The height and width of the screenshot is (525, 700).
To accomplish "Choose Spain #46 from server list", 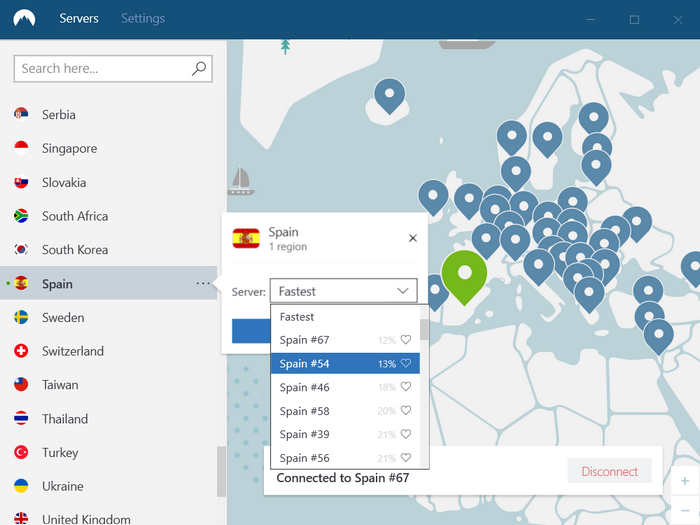I will (345, 387).
